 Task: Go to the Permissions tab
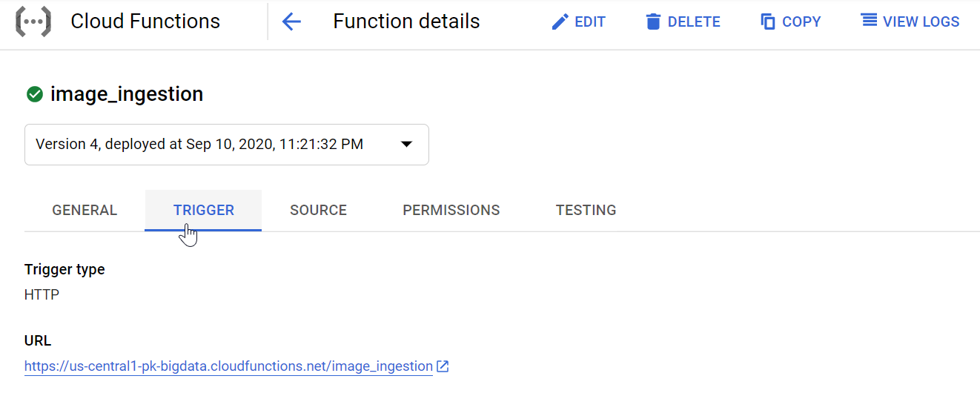pos(451,210)
